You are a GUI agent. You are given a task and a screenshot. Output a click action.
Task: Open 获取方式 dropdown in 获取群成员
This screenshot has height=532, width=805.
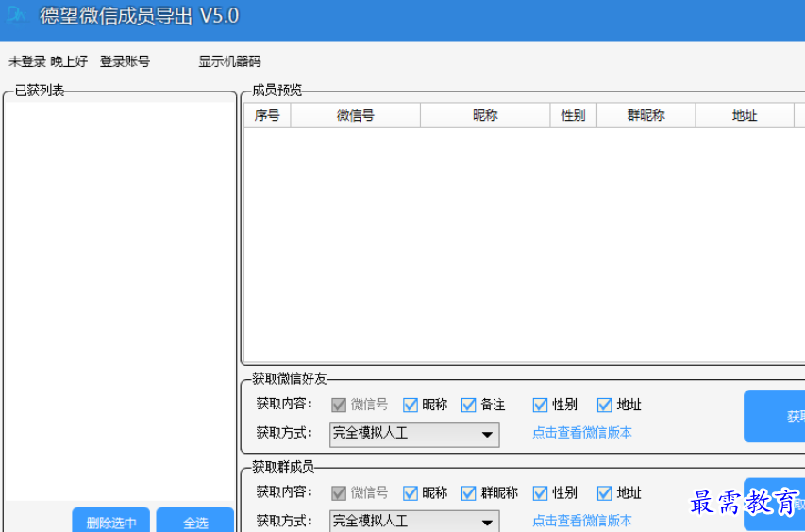click(x=414, y=522)
